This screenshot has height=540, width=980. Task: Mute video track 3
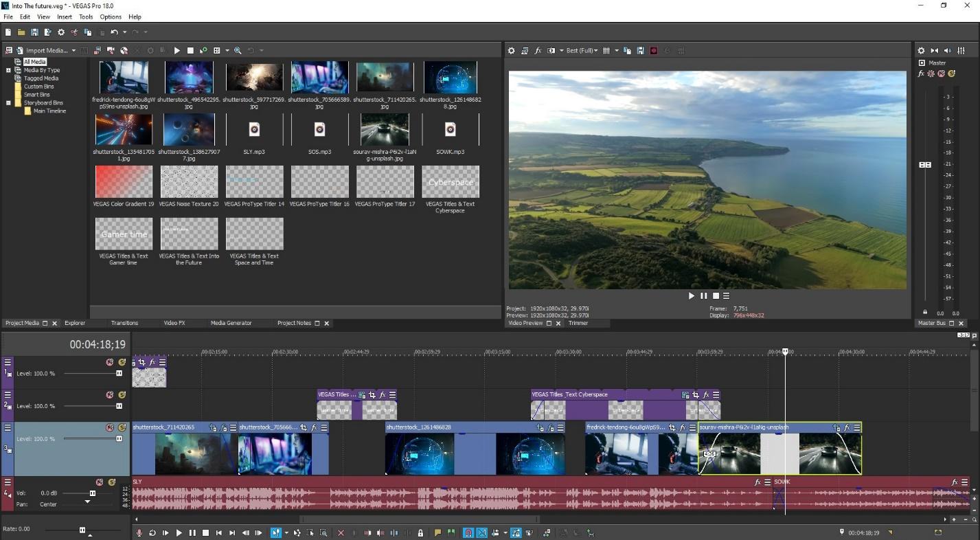(x=109, y=427)
